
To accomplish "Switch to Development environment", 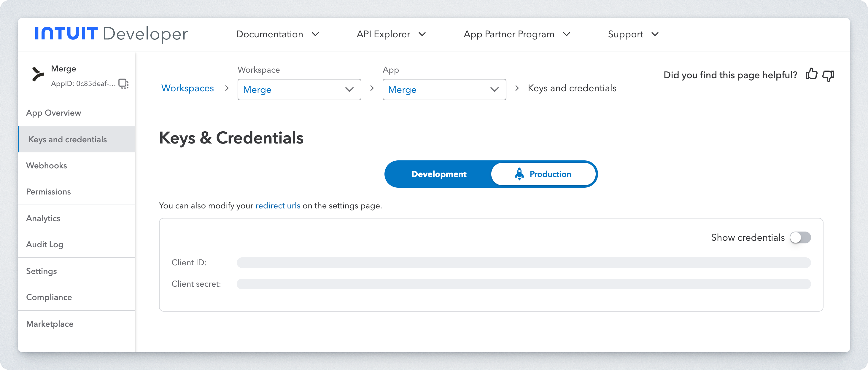I will coord(439,174).
